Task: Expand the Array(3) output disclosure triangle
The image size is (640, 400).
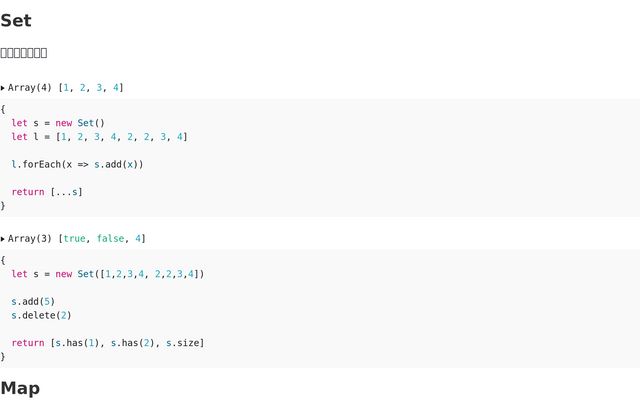Action: coord(3,239)
